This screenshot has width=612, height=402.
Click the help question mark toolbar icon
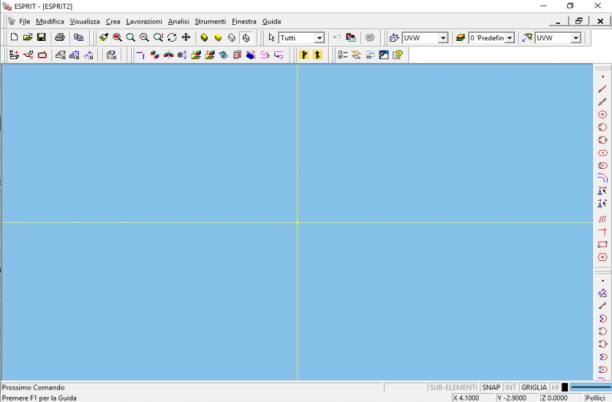coord(397,55)
